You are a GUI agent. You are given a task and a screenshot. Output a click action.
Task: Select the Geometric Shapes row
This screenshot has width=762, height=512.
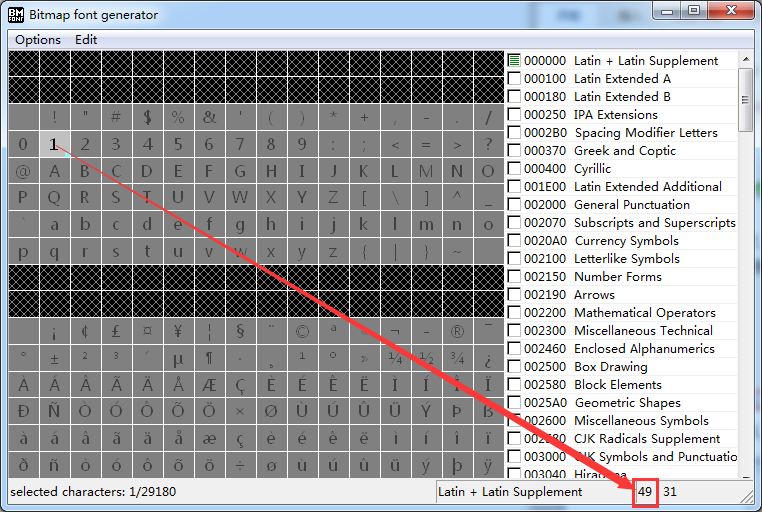[x=622, y=402]
